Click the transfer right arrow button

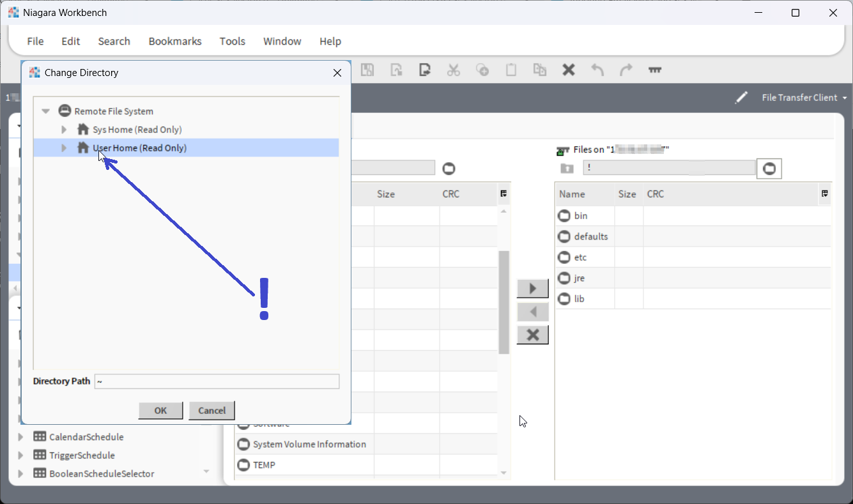point(533,288)
